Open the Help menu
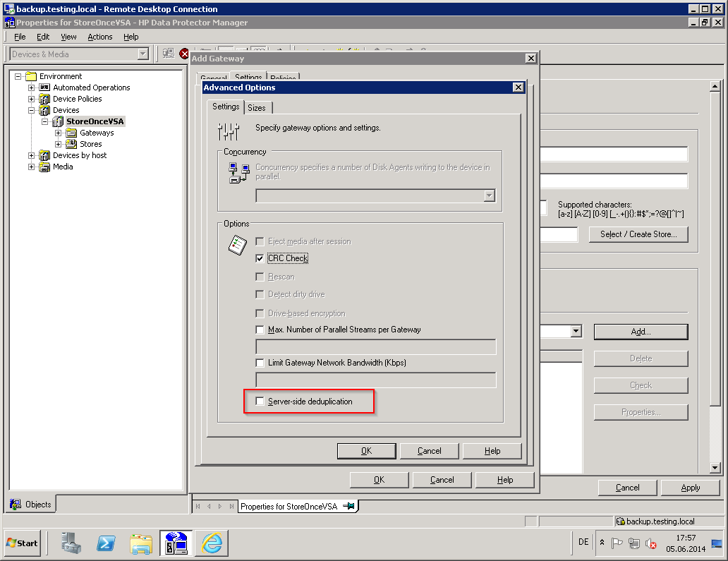The width and height of the screenshot is (728, 561). click(x=131, y=37)
